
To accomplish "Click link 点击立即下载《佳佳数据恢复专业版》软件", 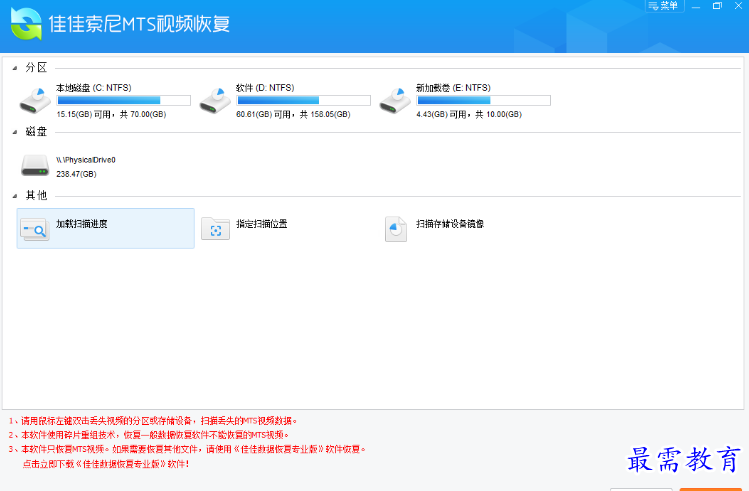I will pyautogui.click(x=106, y=464).
